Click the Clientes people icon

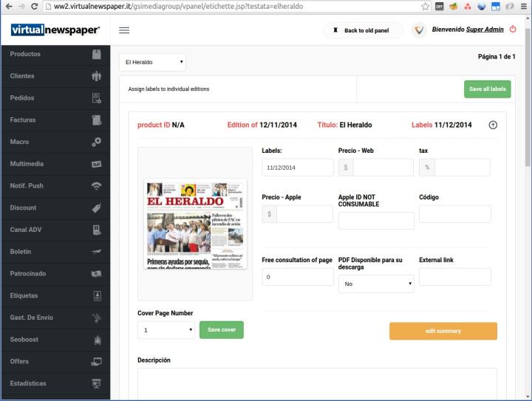(96, 76)
